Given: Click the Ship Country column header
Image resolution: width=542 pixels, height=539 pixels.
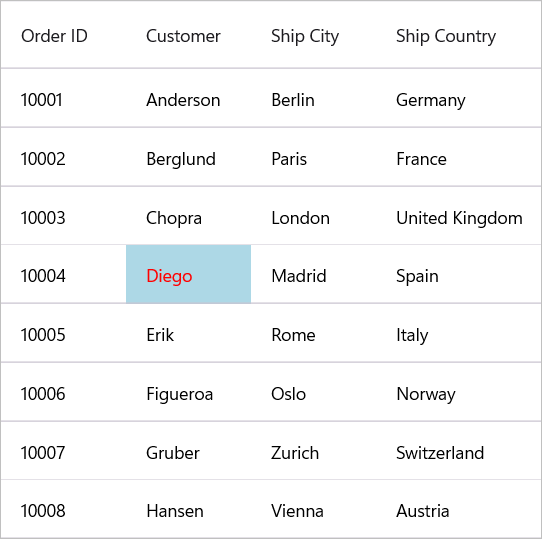Looking at the screenshot, I should pos(458,35).
